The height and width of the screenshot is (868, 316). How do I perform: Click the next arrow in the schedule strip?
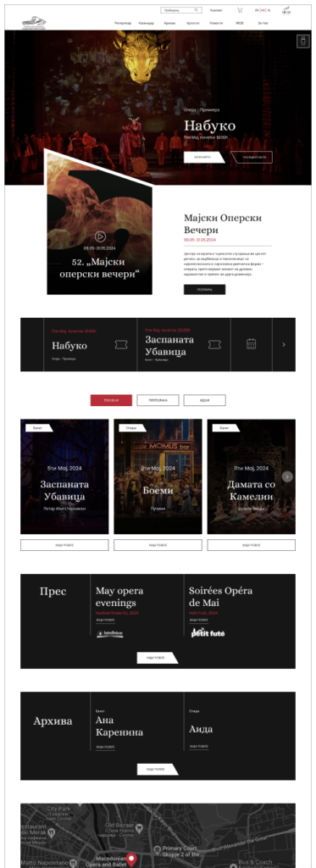[284, 344]
